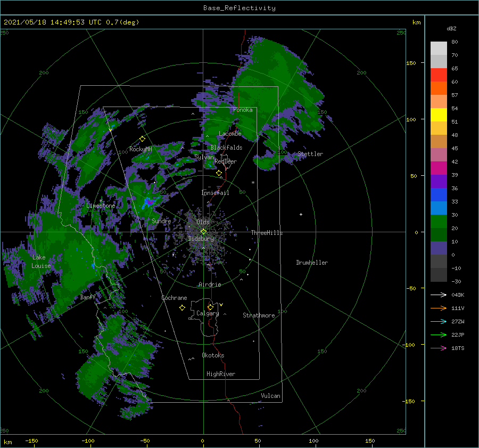Viewport: 479px width, 448px height.
Task: Click the Sundre label
Action: [x=161, y=221]
